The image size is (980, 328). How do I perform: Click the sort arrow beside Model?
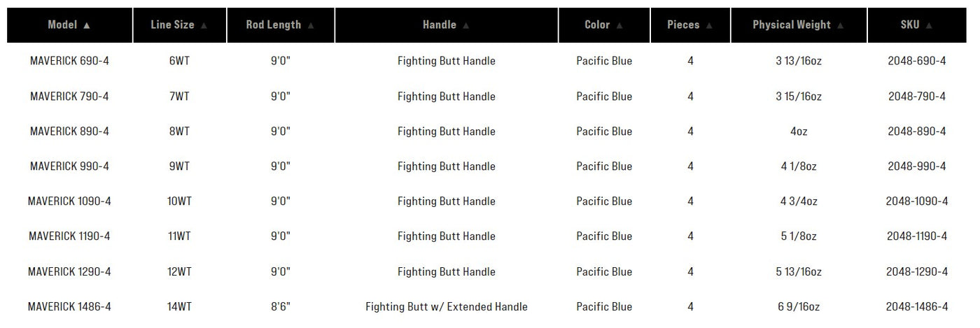point(87,25)
